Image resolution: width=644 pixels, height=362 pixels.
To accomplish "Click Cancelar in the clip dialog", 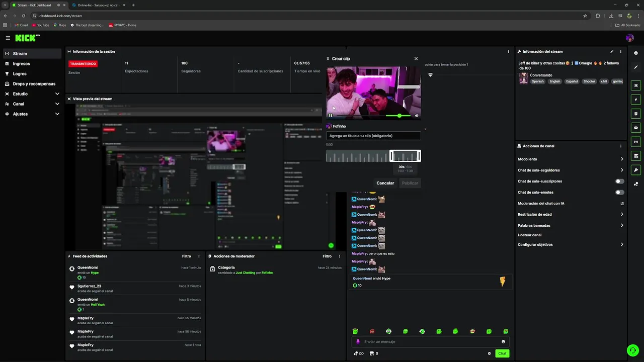I will 385,183.
